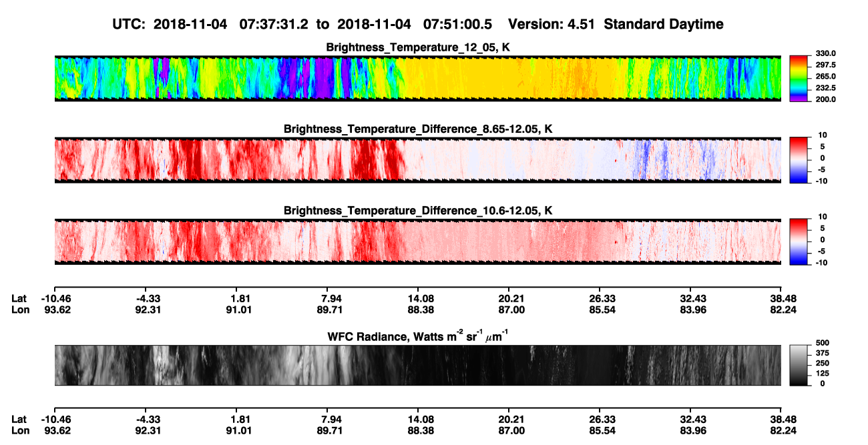Click latitude 14.08 under the 10.6-12.05 panel
Screen dimensions: 868x445
[418, 298]
